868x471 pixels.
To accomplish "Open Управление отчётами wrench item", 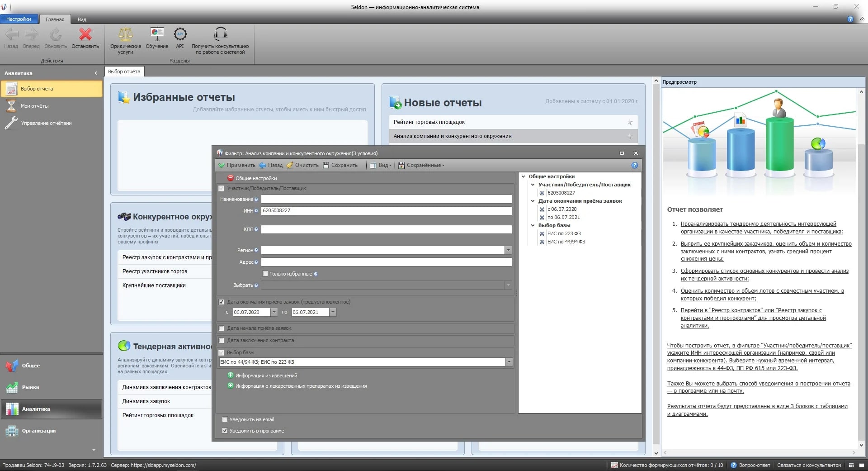I will pyautogui.click(x=52, y=123).
